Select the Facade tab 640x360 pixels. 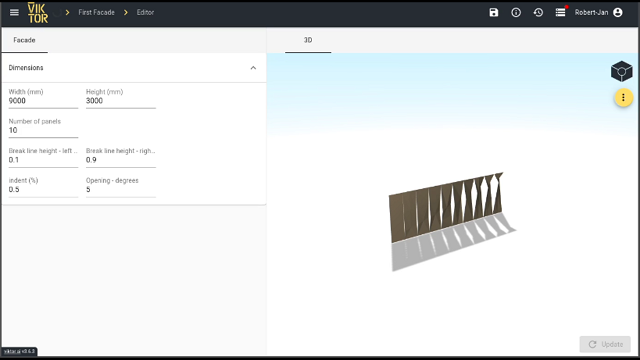[24, 40]
